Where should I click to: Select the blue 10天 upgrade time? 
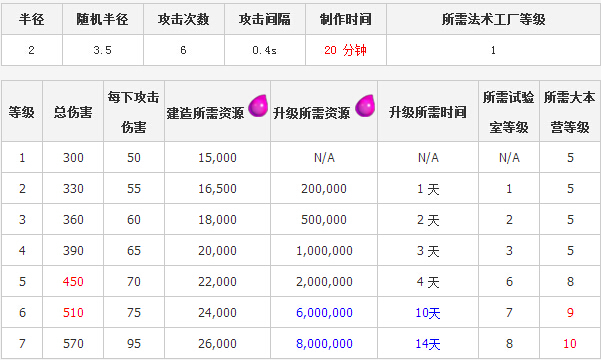[428, 313]
